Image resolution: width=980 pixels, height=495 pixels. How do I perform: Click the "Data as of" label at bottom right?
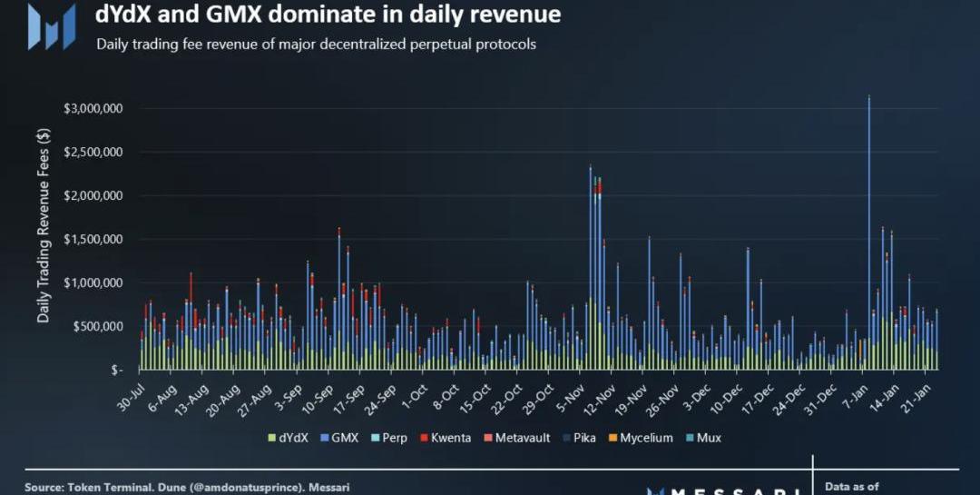click(x=851, y=487)
